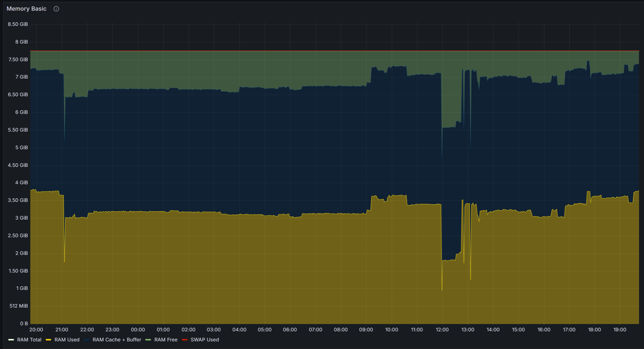Click the dark blue Cache + Buffer swatch

pos(87,340)
